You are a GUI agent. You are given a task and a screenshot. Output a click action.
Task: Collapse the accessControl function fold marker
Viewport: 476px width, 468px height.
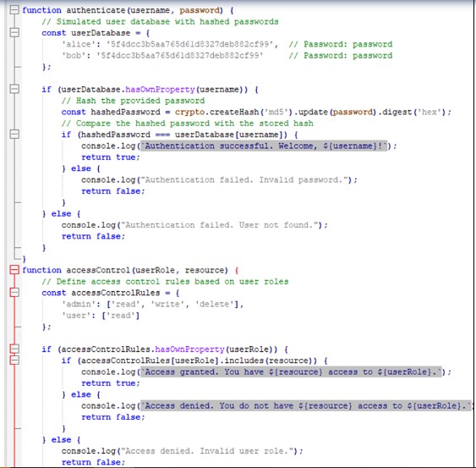(14, 270)
